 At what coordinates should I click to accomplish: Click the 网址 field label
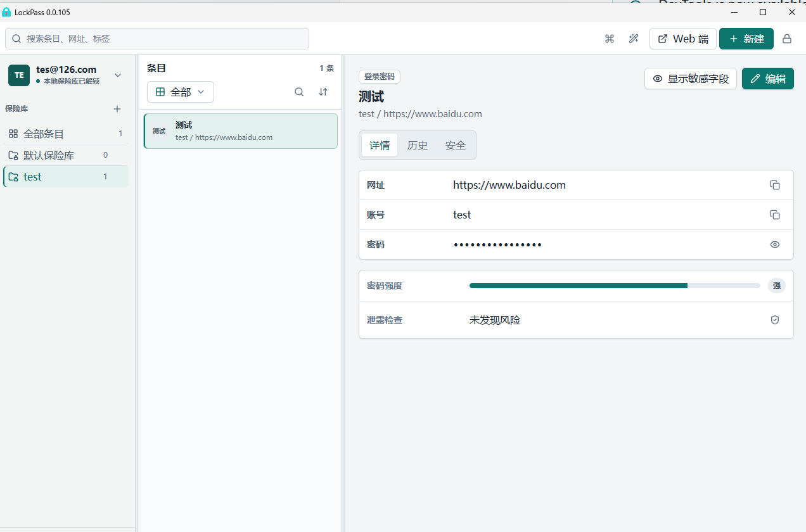[x=376, y=185]
